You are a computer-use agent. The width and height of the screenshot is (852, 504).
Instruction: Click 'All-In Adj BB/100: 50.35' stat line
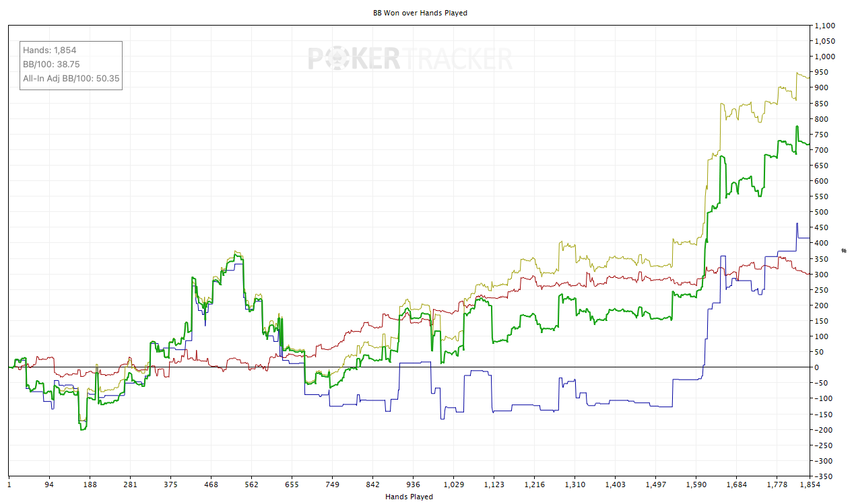click(71, 79)
